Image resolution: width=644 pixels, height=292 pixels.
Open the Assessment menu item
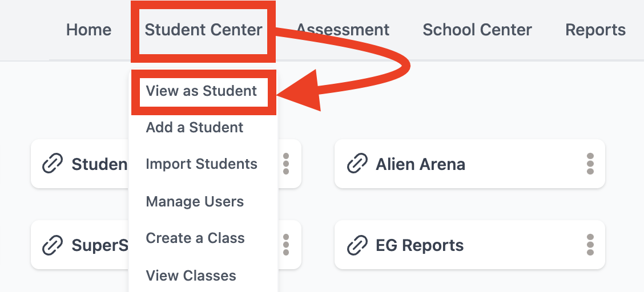[343, 30]
